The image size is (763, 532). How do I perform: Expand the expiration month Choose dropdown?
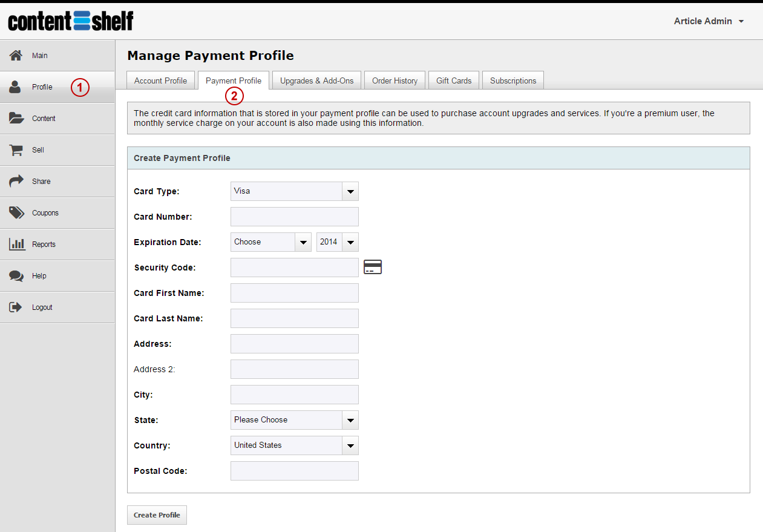[x=271, y=242]
